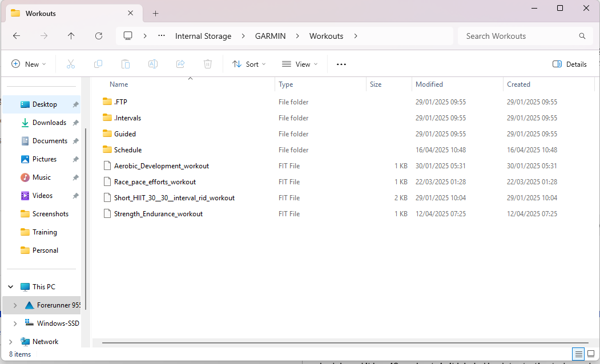Viewport: 600px width, 364px height.
Task: Expand the Windows-SSD tree node
Action: pyautogui.click(x=15, y=323)
